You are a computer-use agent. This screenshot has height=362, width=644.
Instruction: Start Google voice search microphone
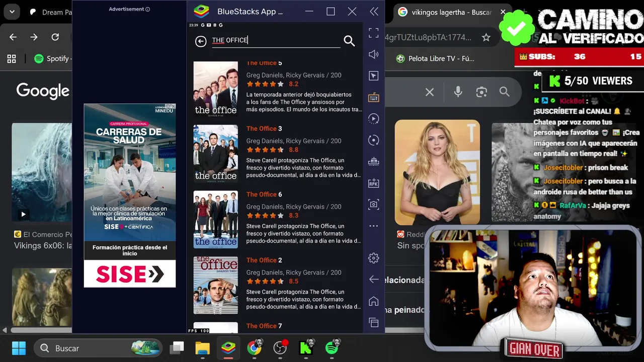[458, 92]
